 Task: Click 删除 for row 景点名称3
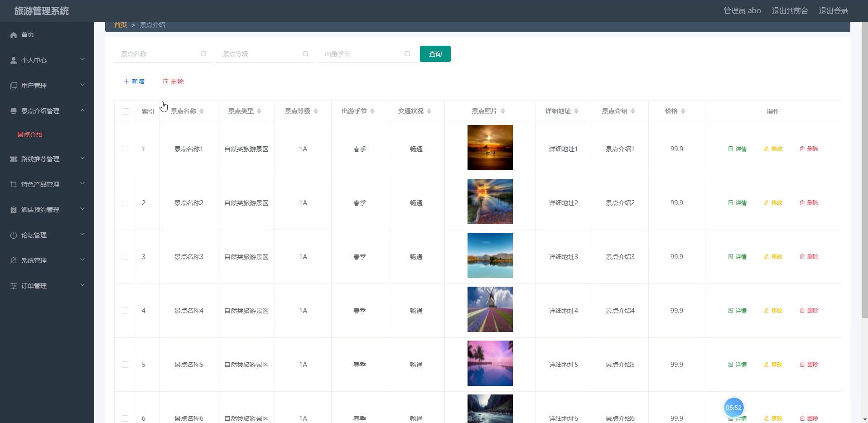(x=809, y=257)
